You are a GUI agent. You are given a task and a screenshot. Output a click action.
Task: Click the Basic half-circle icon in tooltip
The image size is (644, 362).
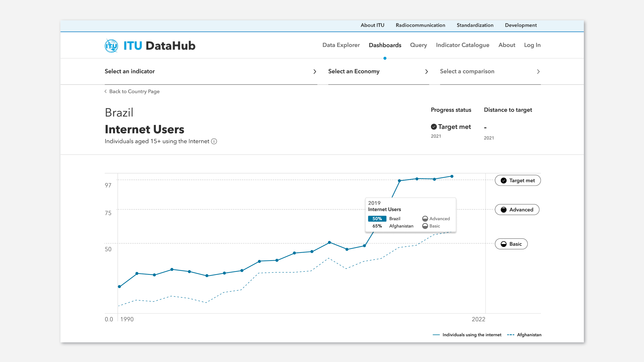pyautogui.click(x=425, y=226)
